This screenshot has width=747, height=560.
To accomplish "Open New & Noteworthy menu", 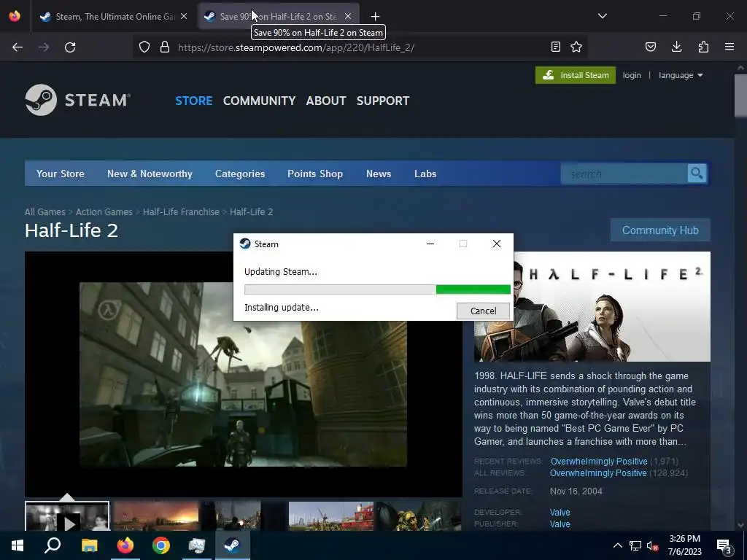I will point(150,174).
